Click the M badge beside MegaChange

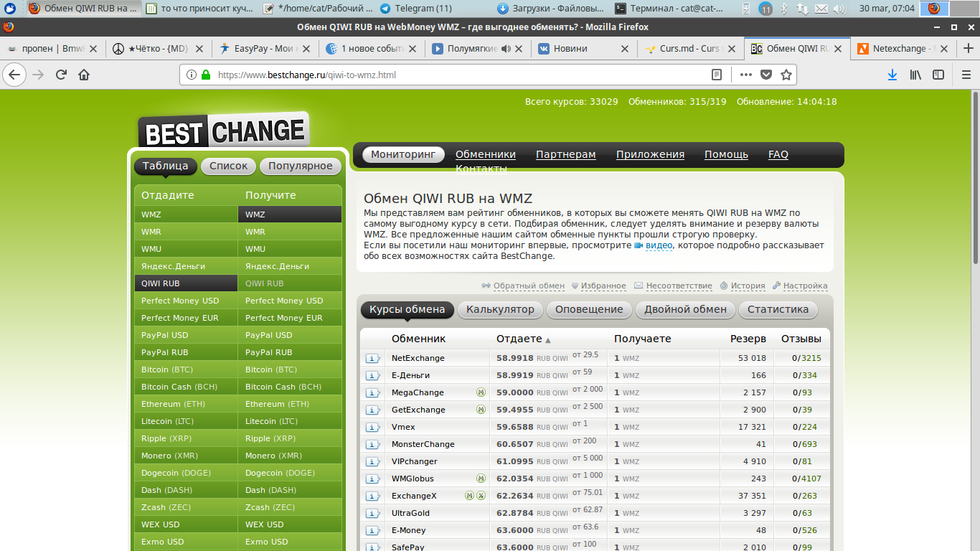[x=481, y=392]
